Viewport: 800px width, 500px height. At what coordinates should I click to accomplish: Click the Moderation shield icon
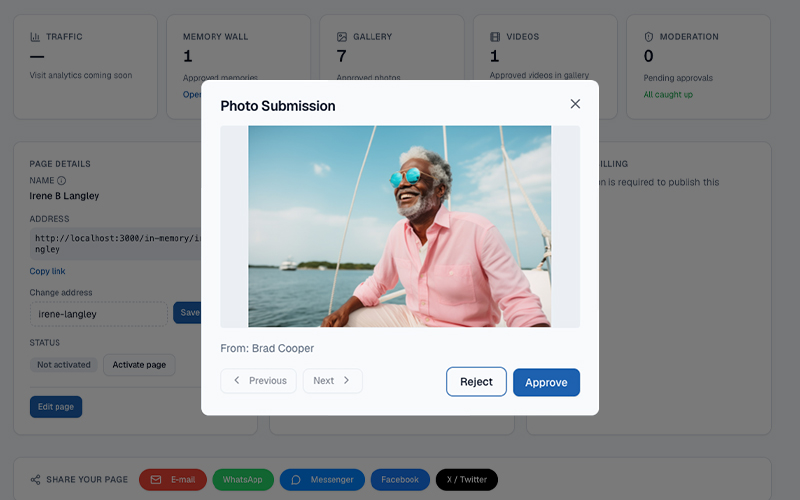(x=648, y=37)
